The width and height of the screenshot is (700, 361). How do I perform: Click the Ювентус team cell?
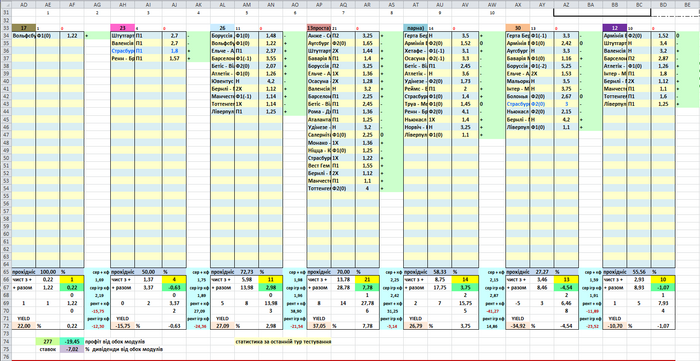tap(222, 81)
